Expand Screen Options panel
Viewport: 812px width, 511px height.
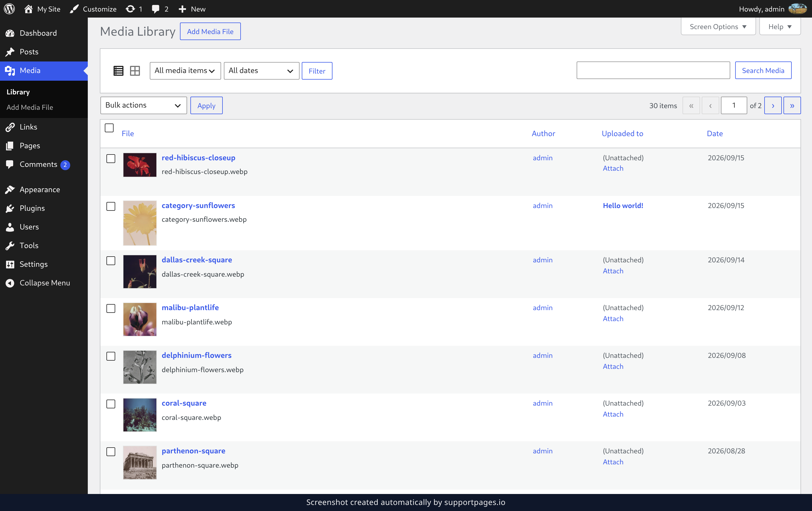pyautogui.click(x=718, y=27)
